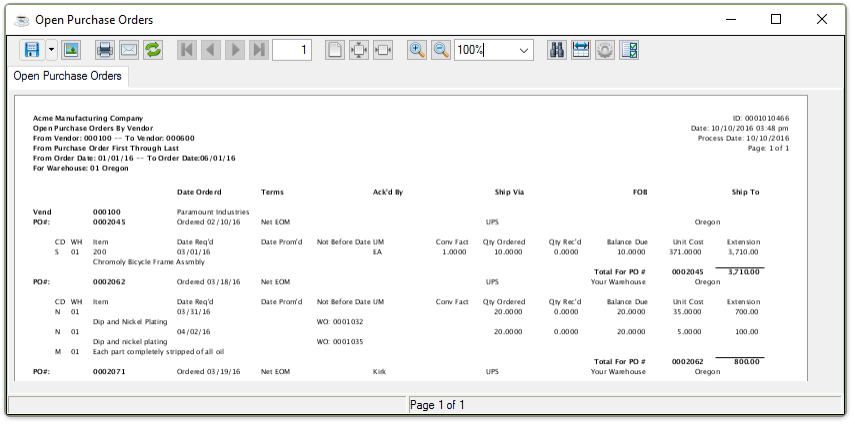Refresh the report with green arrows icon

coord(153,49)
